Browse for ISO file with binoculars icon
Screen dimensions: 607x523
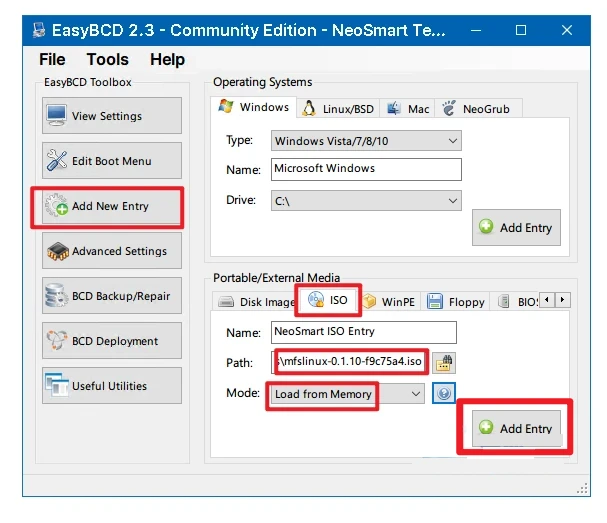444,363
